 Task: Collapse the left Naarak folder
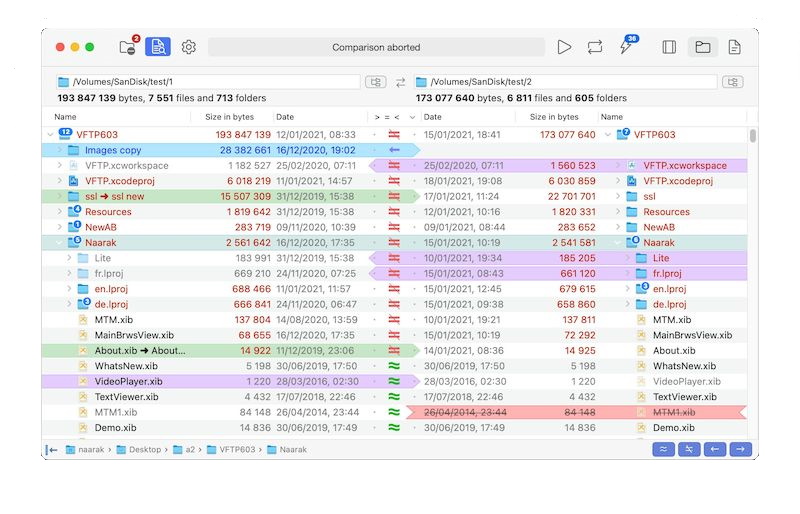51,243
